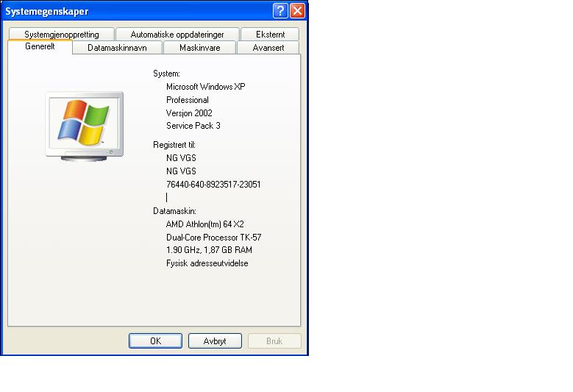Image resolution: width=573 pixels, height=392 pixels.
Task: Click the text Professional
Action: 188,100
